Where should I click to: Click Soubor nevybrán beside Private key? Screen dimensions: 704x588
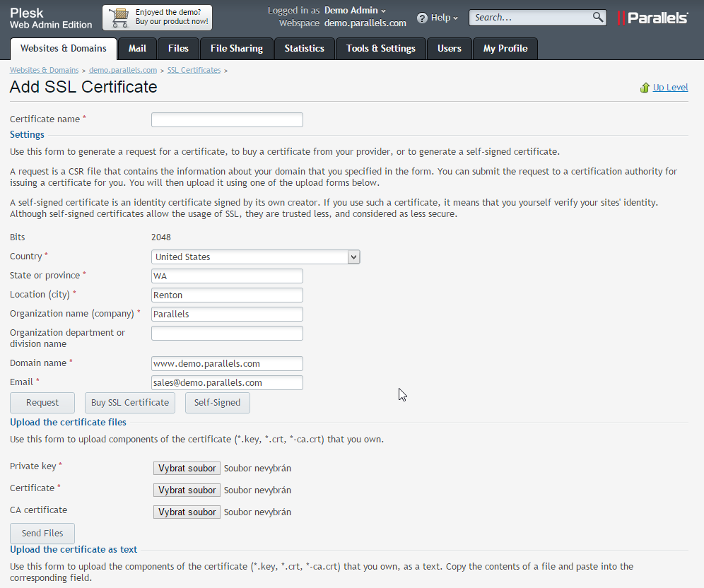coord(257,468)
